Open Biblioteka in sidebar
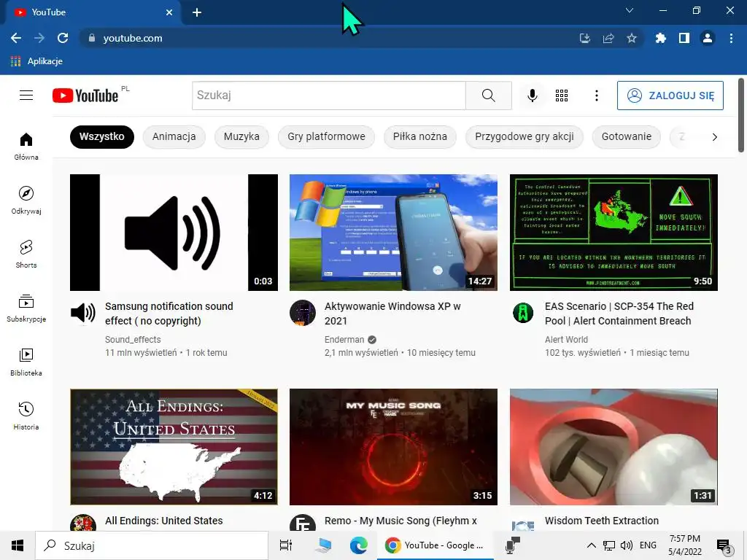The height and width of the screenshot is (560, 747). tap(26, 362)
